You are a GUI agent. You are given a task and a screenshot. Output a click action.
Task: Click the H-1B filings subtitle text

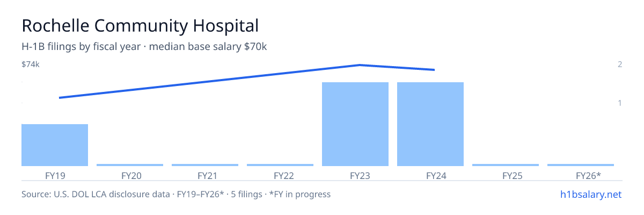(x=144, y=47)
